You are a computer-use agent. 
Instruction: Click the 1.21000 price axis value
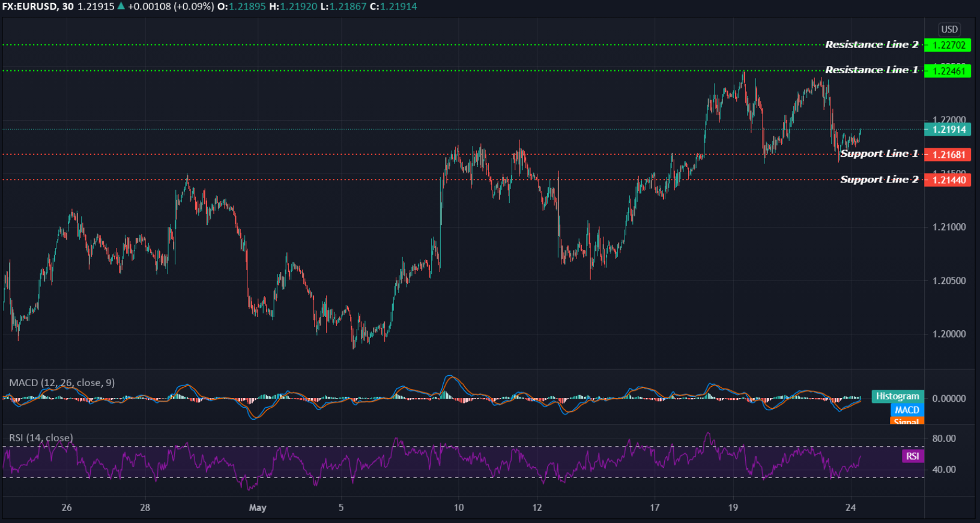(x=949, y=227)
